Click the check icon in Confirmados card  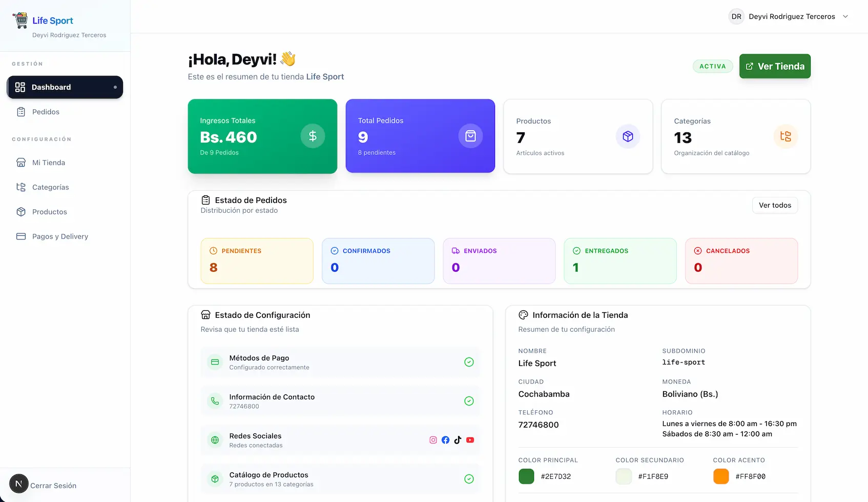[335, 251]
